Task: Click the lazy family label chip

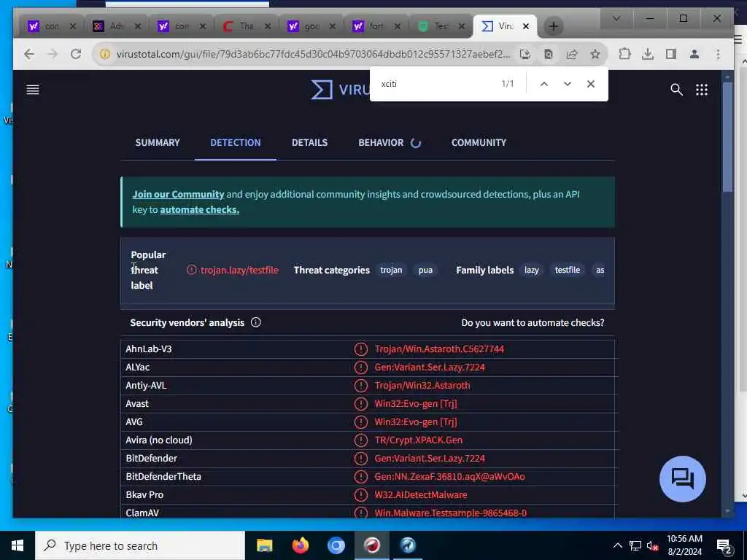Action: click(531, 270)
